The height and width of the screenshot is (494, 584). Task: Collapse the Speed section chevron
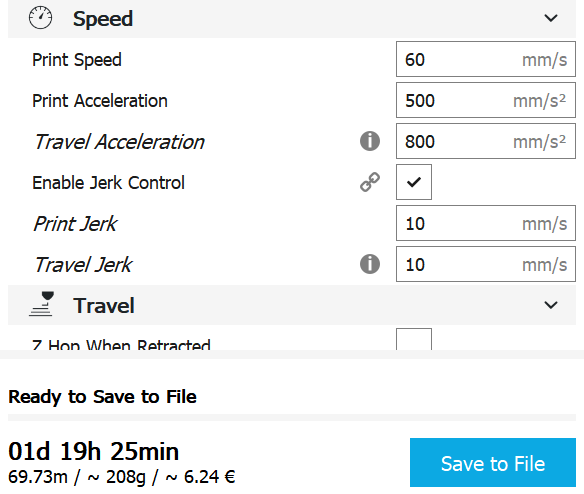(x=551, y=18)
